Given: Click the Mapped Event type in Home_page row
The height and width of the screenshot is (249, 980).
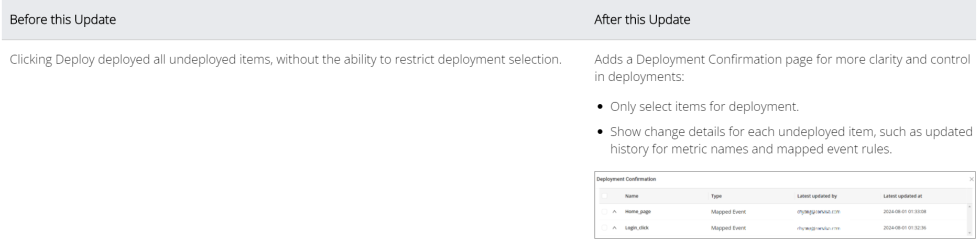Looking at the screenshot, I should pyautogui.click(x=728, y=212).
